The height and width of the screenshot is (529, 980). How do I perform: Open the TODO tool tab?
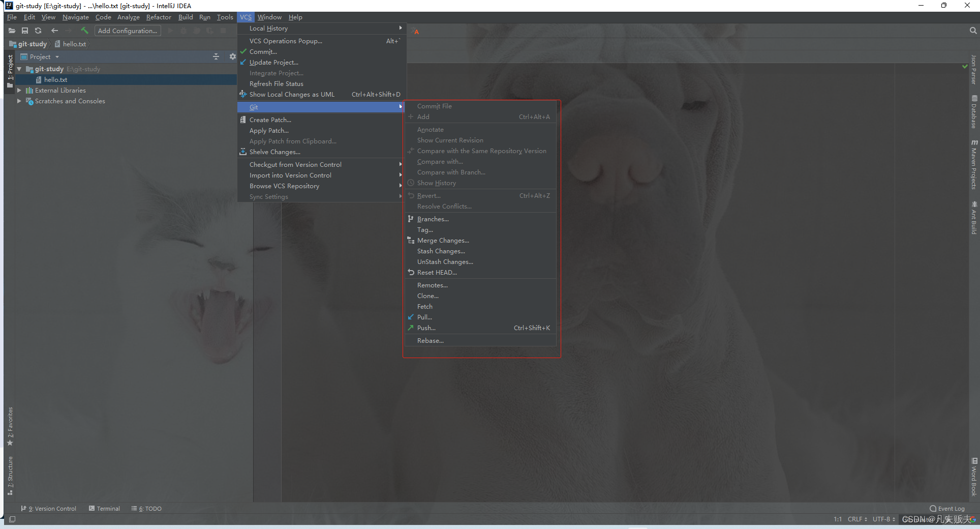point(146,508)
